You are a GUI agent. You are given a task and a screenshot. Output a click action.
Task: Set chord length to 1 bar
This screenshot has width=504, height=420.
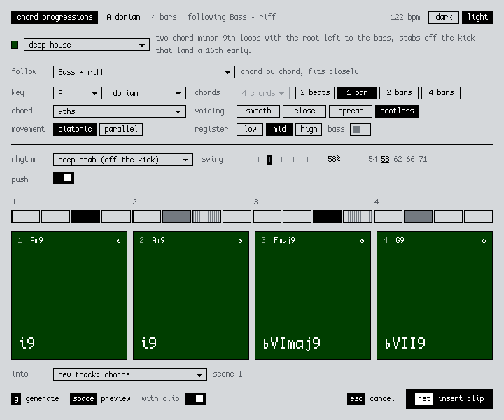coord(357,93)
